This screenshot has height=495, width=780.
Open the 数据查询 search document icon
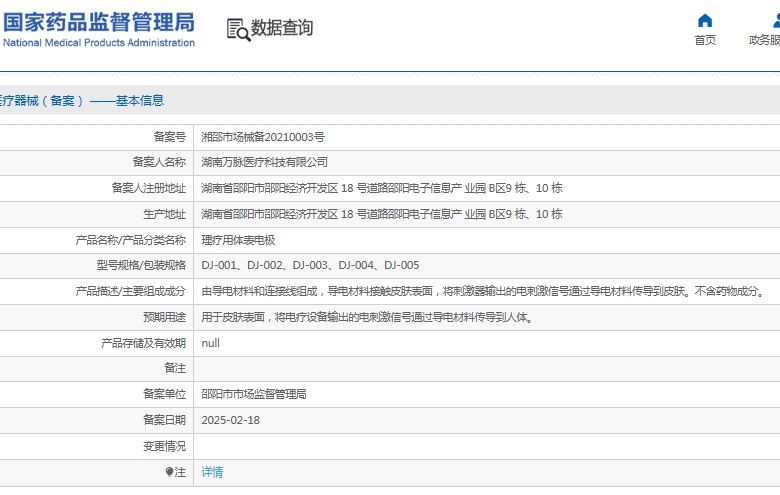pyautogui.click(x=238, y=30)
